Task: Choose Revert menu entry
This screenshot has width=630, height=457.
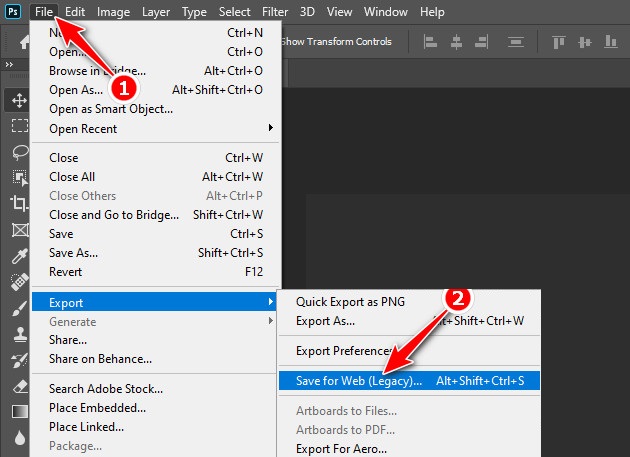Action: tap(155, 272)
